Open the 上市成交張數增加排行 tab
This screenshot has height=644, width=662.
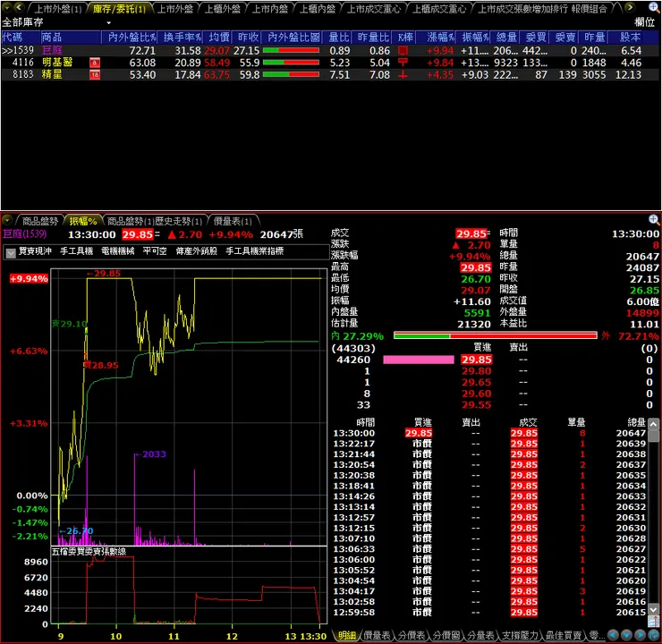(522, 9)
